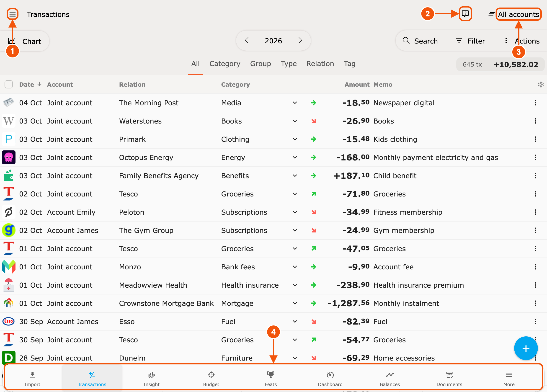This screenshot has width=547, height=392.
Task: Open row menu for Octopus Energy
Action: (x=535, y=157)
